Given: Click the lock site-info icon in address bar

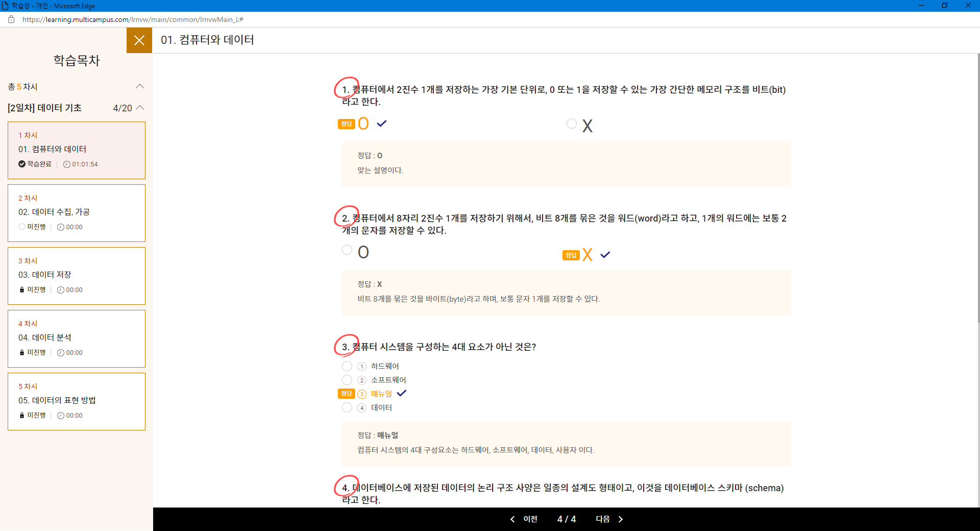Looking at the screenshot, I should pos(11,19).
